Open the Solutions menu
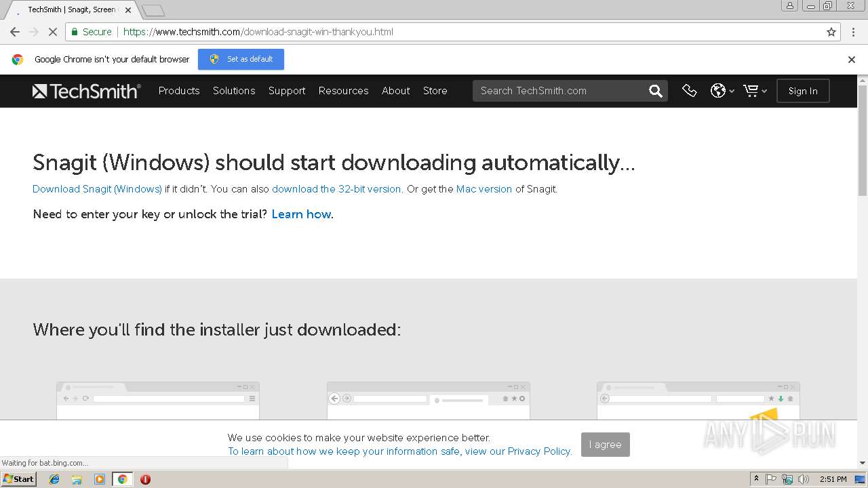This screenshot has width=868, height=488. [x=234, y=91]
